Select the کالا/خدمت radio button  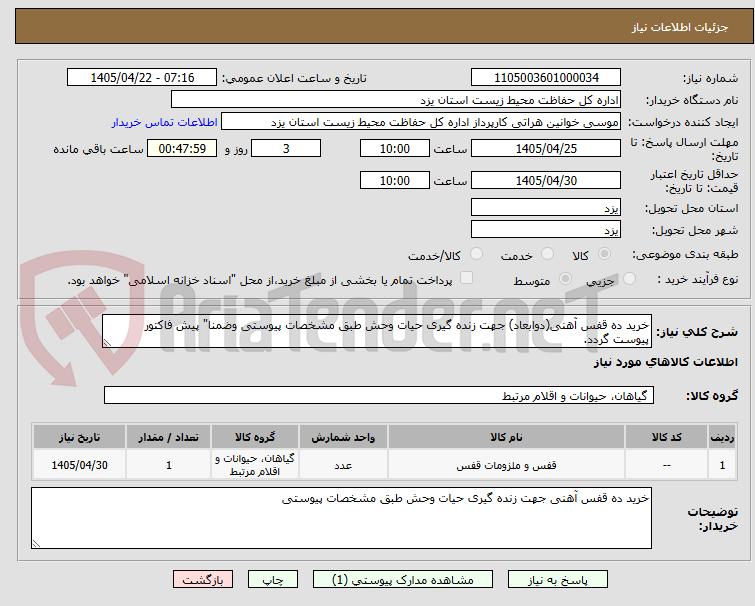476,254
